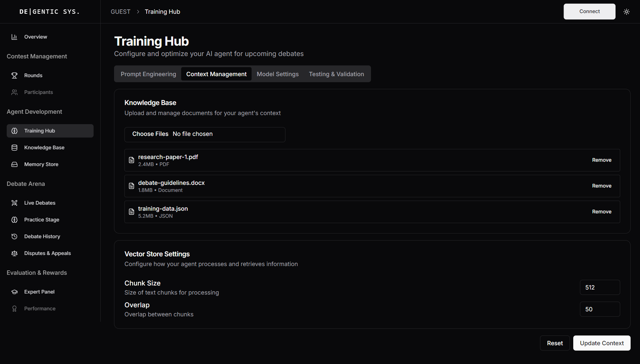Viewport: 640px width, 364px height.
Task: Toggle the light/dark theme sun icon
Action: pos(626,12)
